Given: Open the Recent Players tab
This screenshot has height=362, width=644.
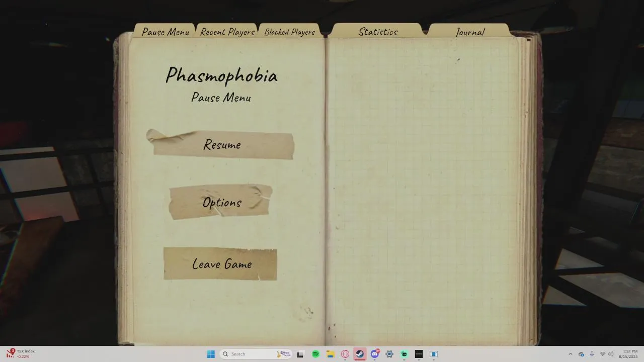Looking at the screenshot, I should click(227, 31).
